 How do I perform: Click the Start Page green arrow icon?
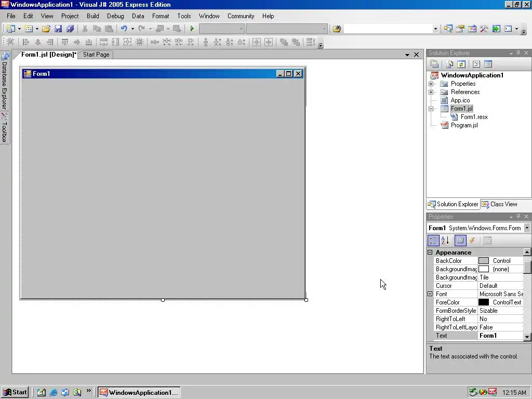[x=496, y=29]
